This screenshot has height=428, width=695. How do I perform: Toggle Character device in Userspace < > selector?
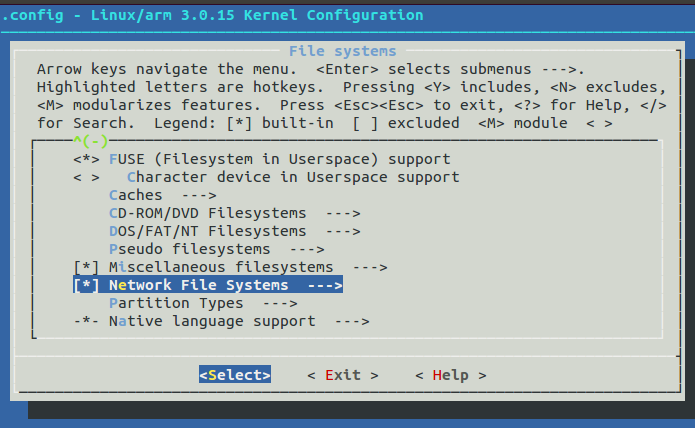(86, 177)
